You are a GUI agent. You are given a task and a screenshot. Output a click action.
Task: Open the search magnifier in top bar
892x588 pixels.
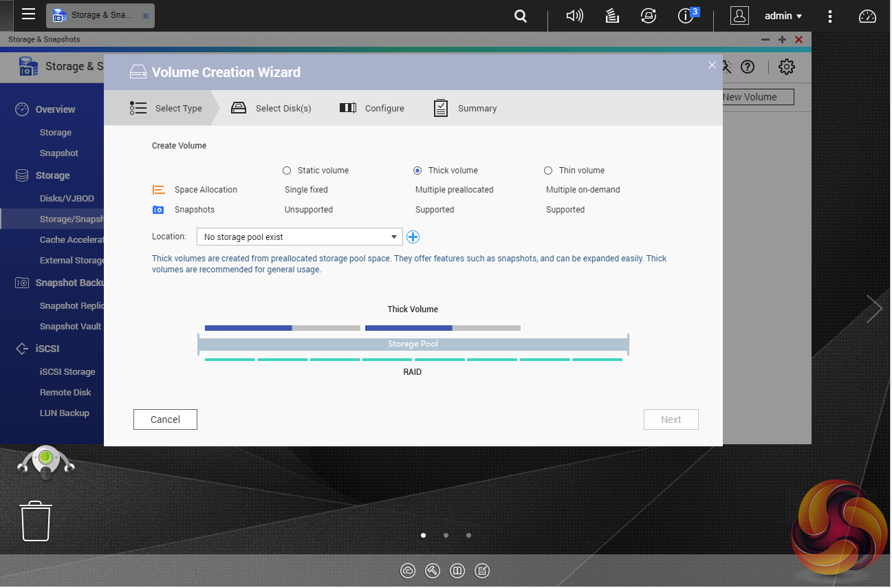(x=521, y=16)
